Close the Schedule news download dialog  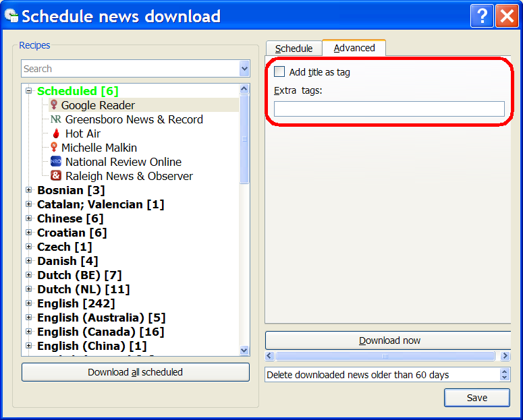click(x=507, y=16)
